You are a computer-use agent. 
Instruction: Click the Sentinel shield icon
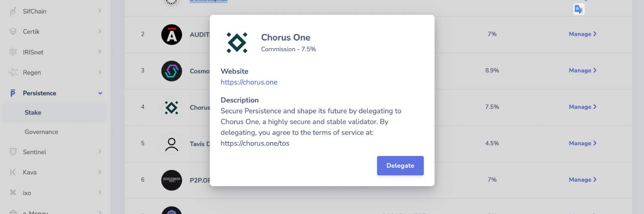pyautogui.click(x=13, y=152)
